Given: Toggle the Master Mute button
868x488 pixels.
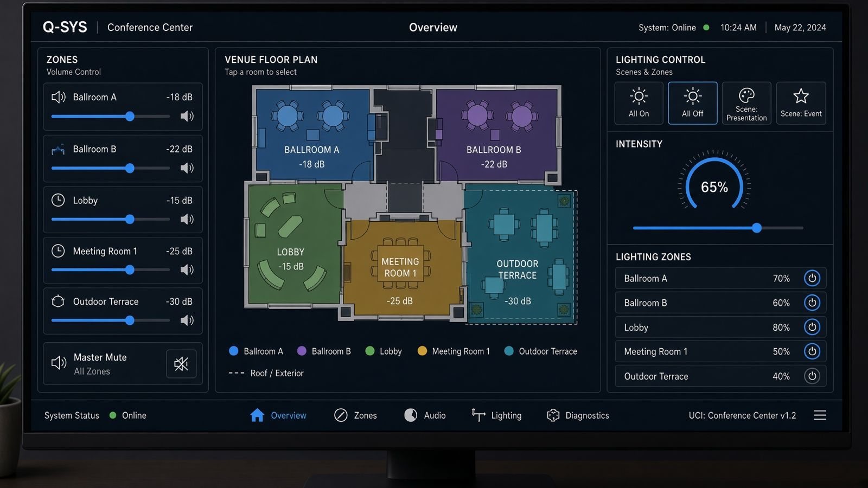Looking at the screenshot, I should (x=181, y=364).
